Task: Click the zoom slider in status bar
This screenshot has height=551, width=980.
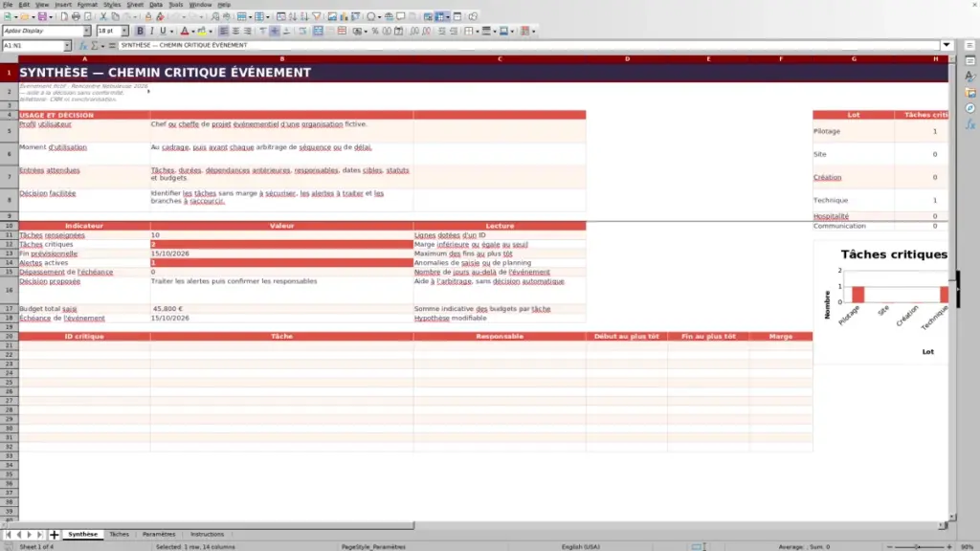Action: (919, 547)
